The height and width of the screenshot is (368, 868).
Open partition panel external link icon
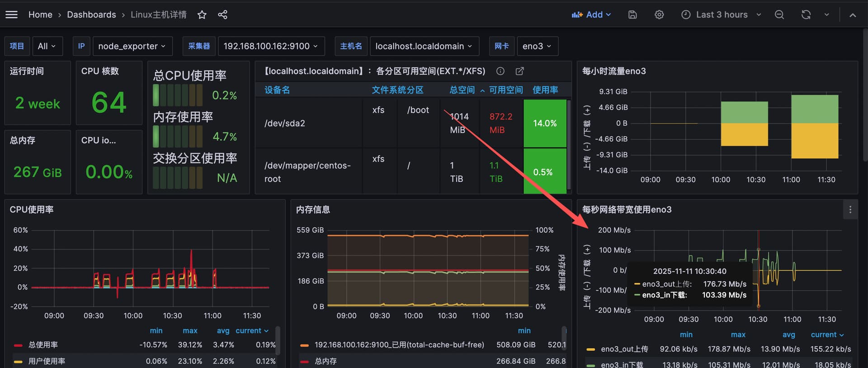(x=519, y=71)
